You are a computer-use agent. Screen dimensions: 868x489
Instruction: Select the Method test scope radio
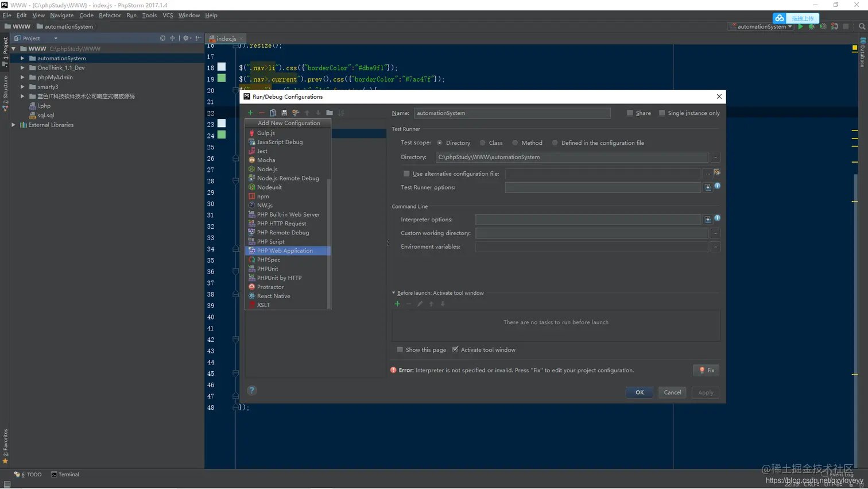515,143
